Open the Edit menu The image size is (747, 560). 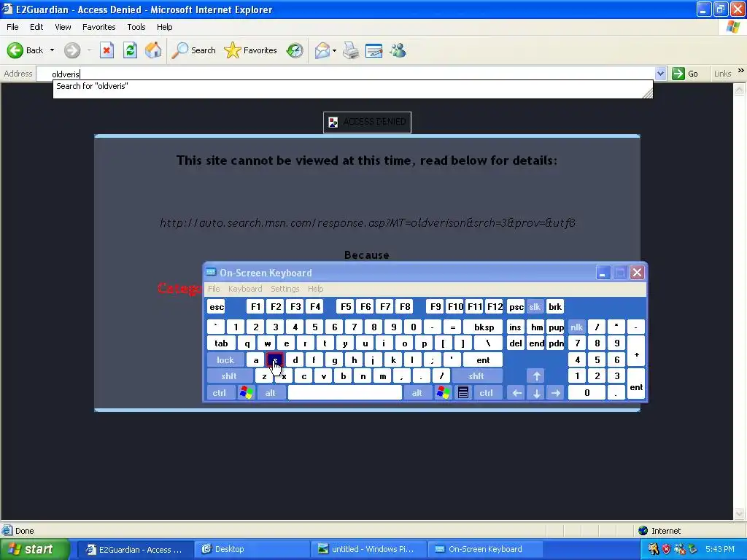[x=36, y=27]
